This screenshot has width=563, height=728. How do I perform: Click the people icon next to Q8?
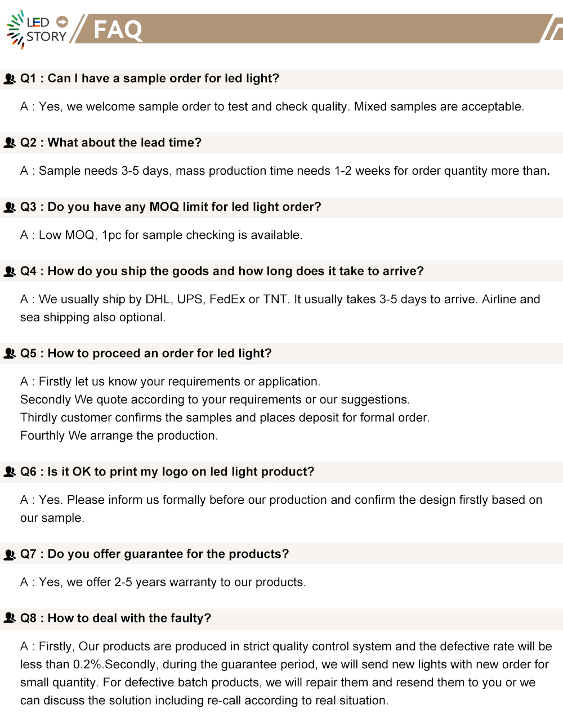(10, 619)
